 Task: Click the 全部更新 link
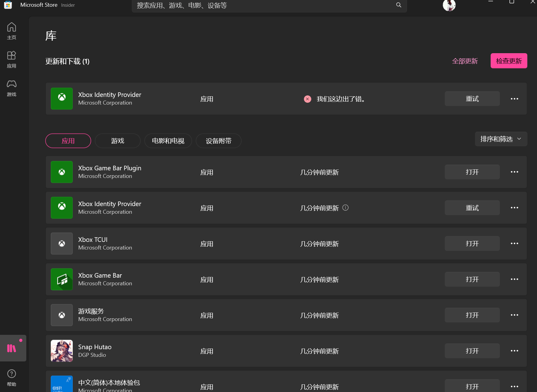click(x=465, y=61)
